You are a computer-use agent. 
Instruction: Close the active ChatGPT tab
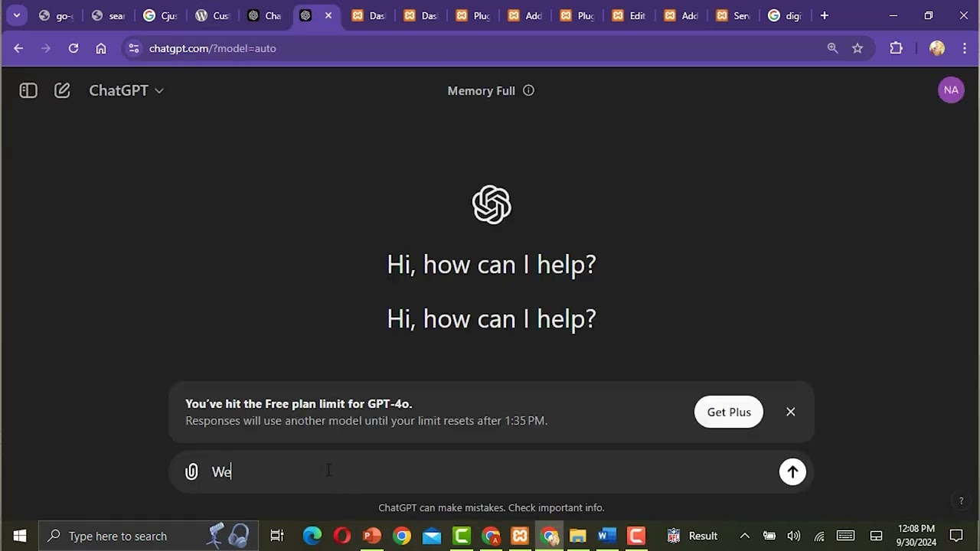click(328, 15)
